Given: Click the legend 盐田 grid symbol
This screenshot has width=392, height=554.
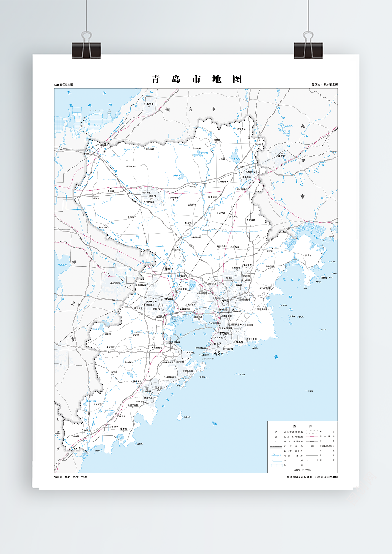Looking at the screenshot, I should 277,465.
